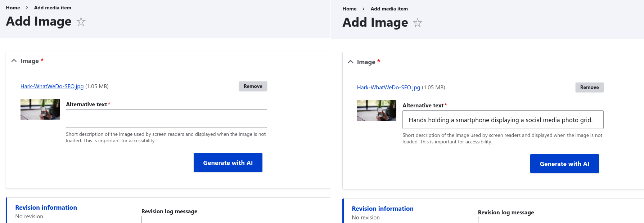Open the Hark-WhatWeDo-SEO.jpg link in the left screenshot
Viewport: 644px width, 223px height.
[x=52, y=86]
